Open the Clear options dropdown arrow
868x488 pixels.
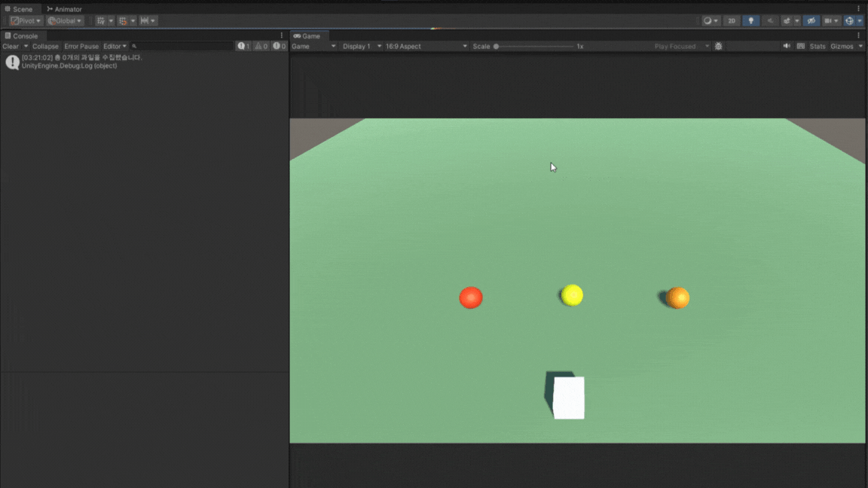[26, 47]
